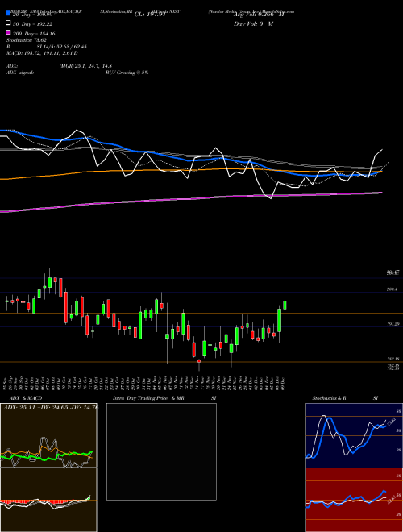Click the 'CL: 197.91' closing price text
Viewport: 403px width, 532px height.
150,15
